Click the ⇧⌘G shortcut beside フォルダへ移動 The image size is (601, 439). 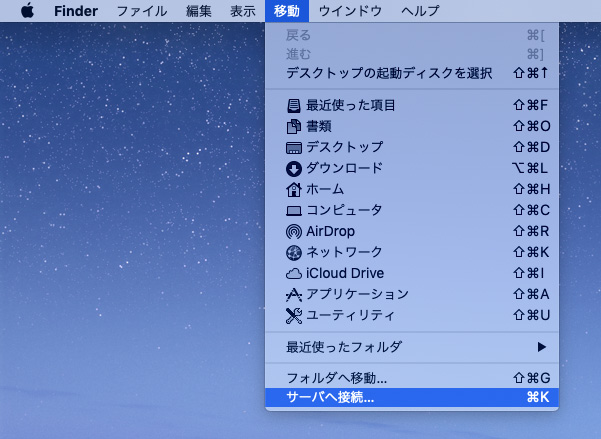coord(531,378)
